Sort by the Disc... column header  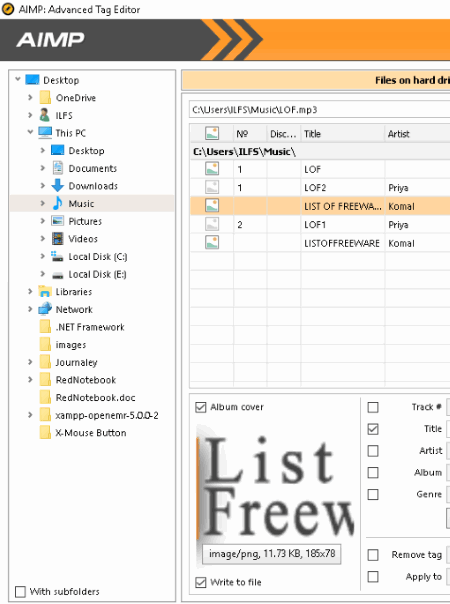pyautogui.click(x=284, y=134)
